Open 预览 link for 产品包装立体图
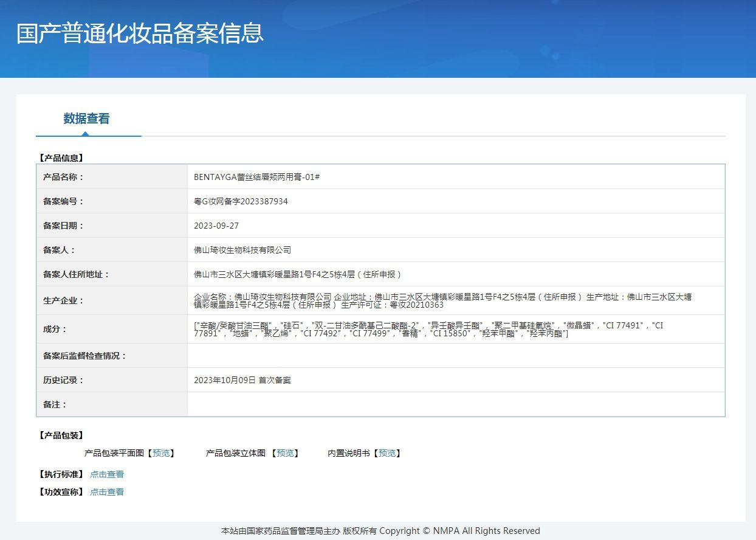This screenshot has height=540, width=756. (x=285, y=453)
